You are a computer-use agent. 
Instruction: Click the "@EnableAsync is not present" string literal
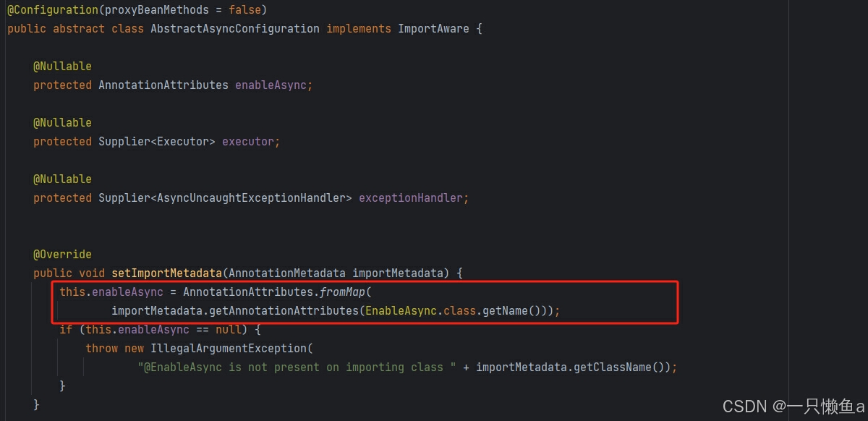click(x=297, y=367)
